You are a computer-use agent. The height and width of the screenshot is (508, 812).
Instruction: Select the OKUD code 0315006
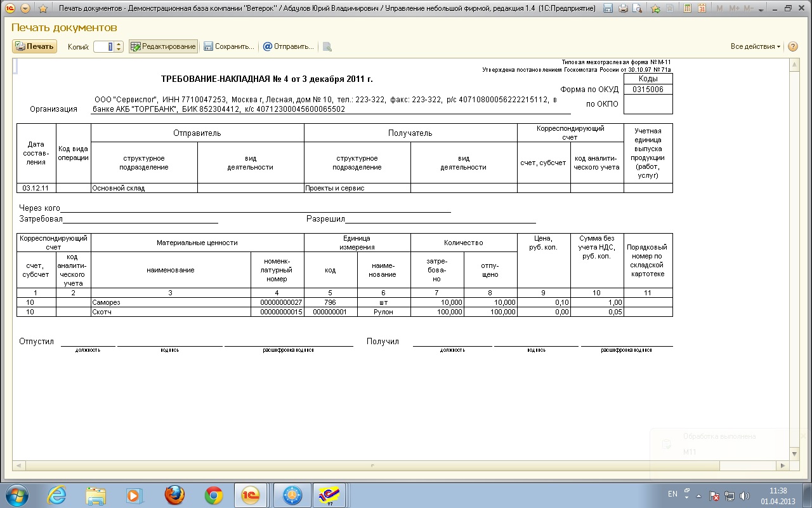pos(648,90)
